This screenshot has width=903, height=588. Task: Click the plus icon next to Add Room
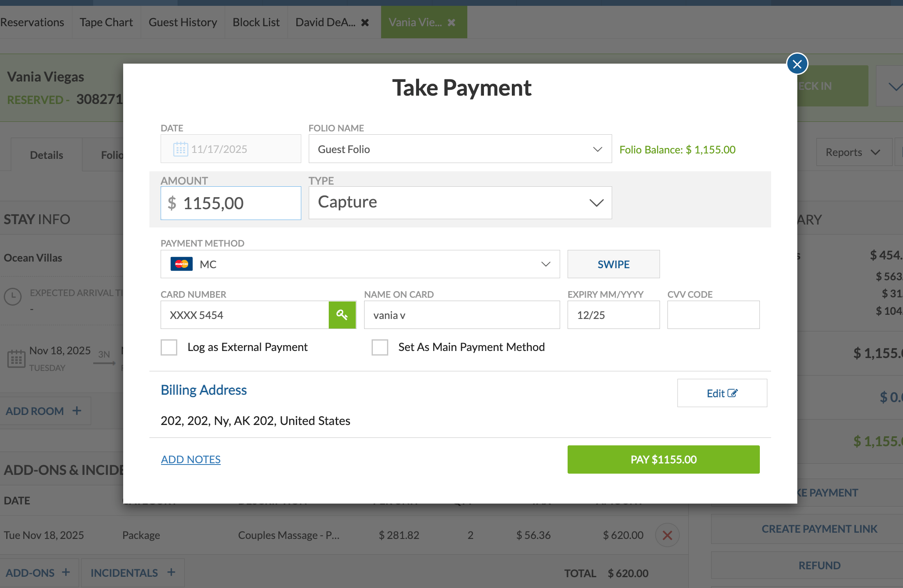click(77, 411)
